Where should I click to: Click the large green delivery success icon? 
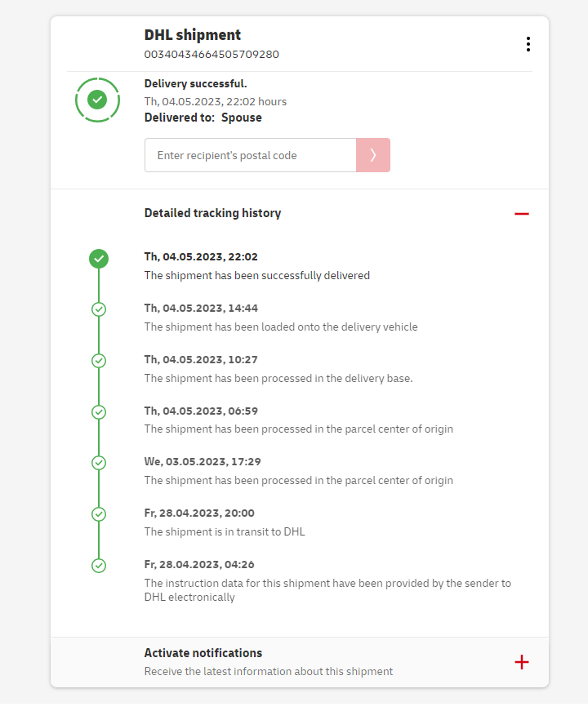pos(98,100)
